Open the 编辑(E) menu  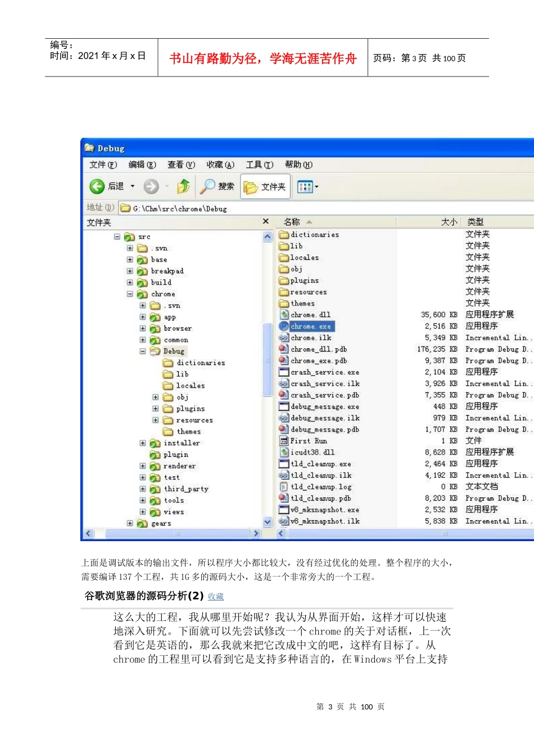(x=142, y=165)
